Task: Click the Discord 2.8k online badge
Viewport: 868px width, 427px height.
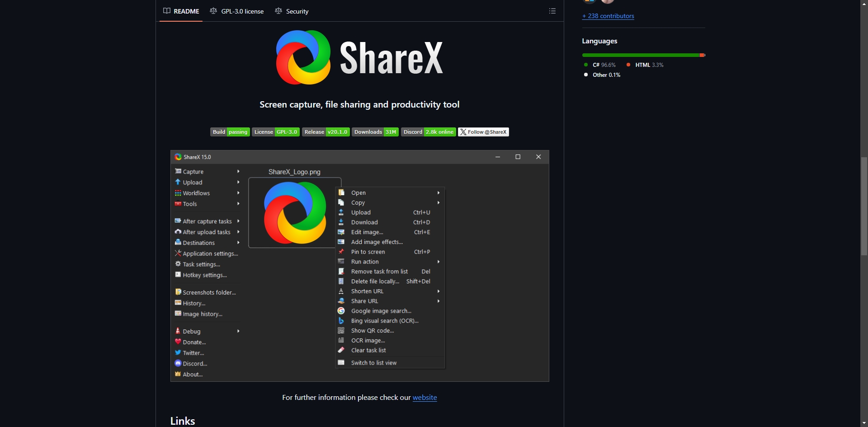Action: click(x=429, y=132)
